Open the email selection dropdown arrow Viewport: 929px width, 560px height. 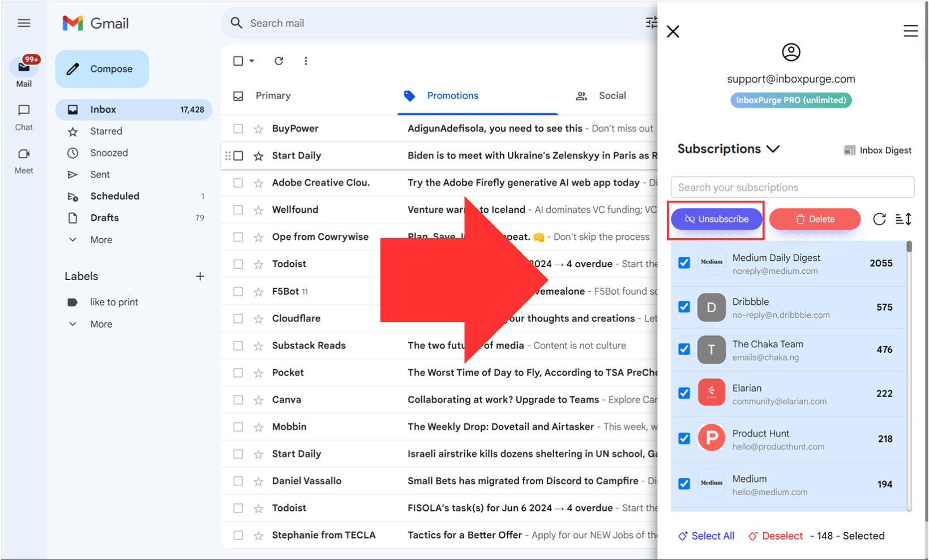(x=251, y=61)
